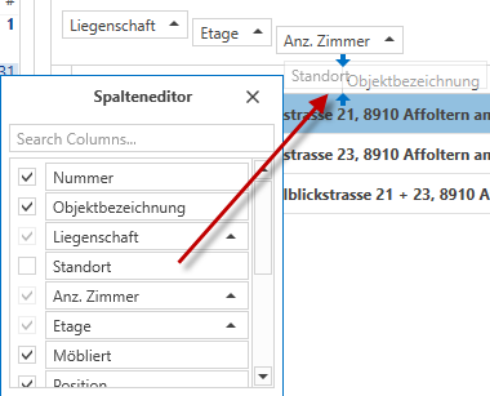Toggle the greyed Anz. Zimmer checkbox
The height and width of the screenshot is (396, 490).
coord(27,296)
